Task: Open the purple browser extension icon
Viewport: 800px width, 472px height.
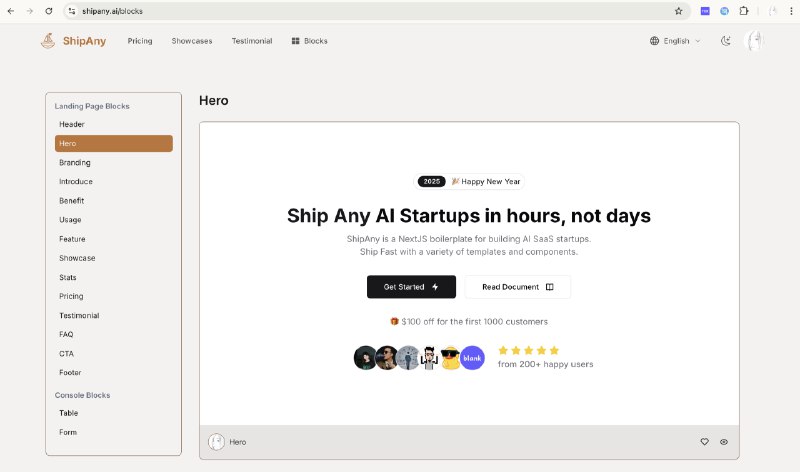Action: click(x=705, y=11)
